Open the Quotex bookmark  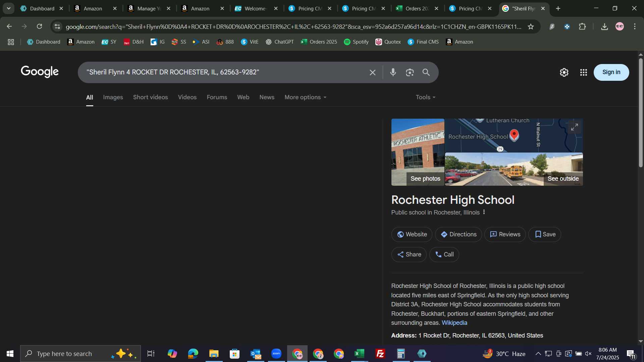[388, 42]
